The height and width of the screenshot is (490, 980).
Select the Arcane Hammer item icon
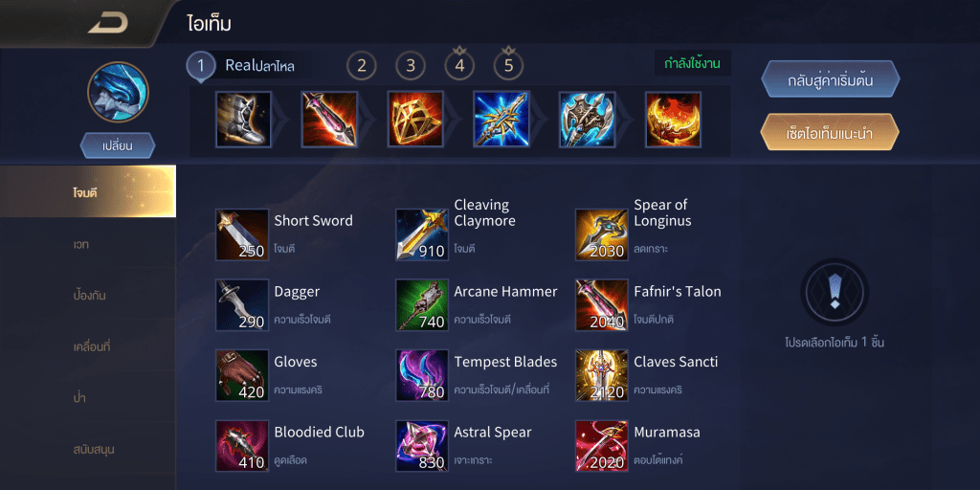[x=422, y=305]
